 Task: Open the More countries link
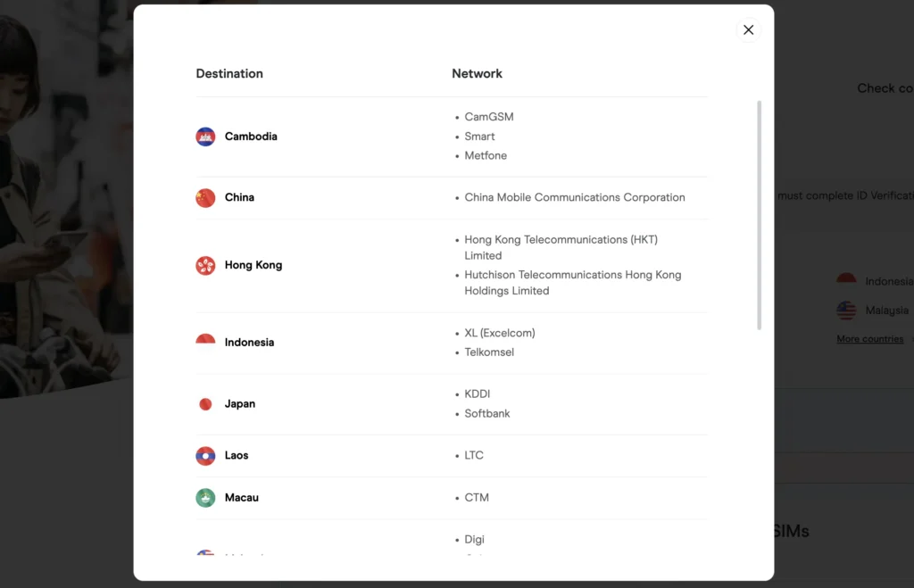[x=869, y=339]
